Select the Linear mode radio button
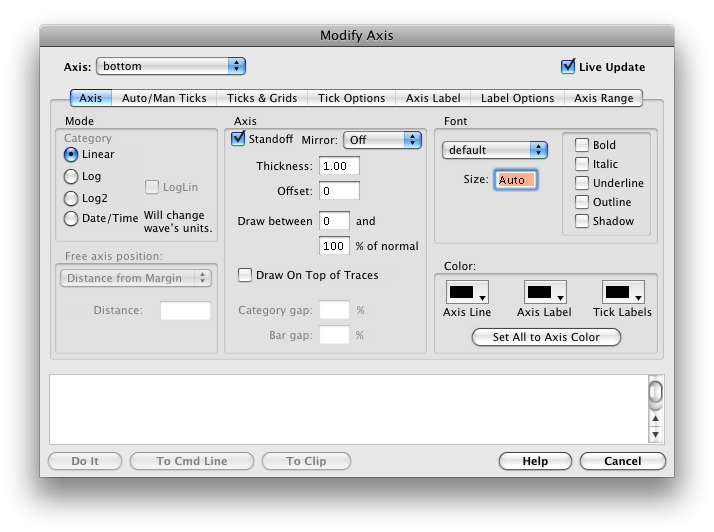 pyautogui.click(x=71, y=154)
